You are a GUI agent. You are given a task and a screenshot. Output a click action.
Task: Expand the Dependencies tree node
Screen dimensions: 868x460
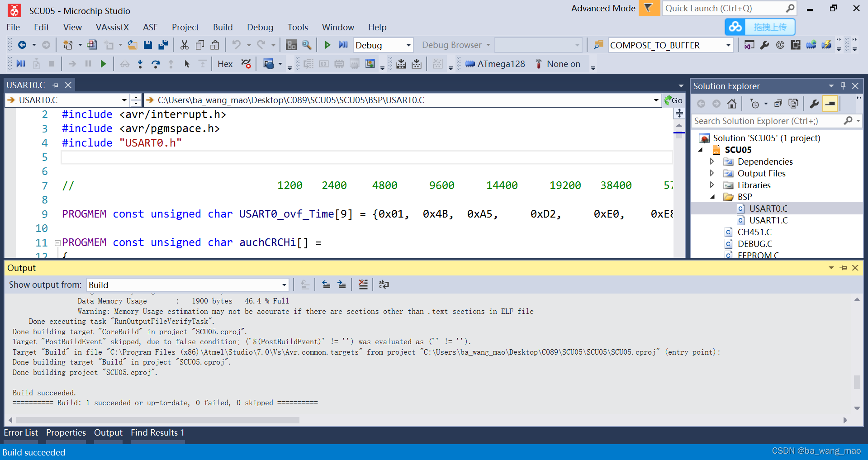tap(712, 161)
